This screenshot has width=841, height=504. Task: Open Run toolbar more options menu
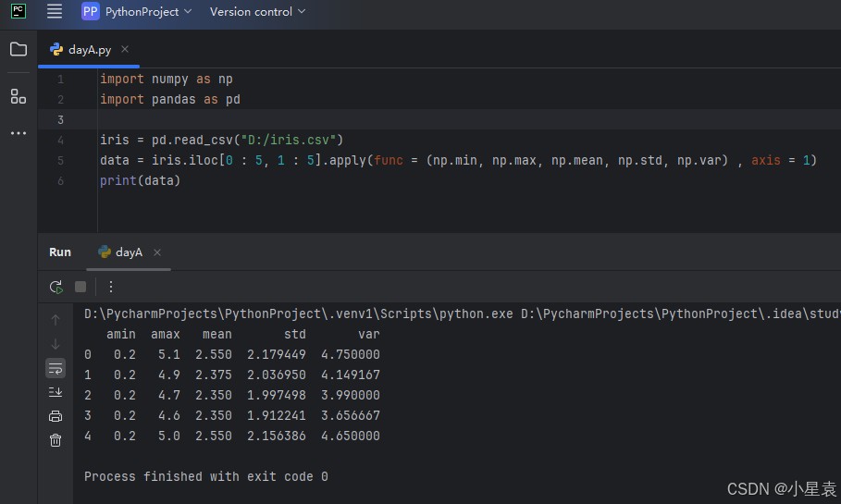[x=111, y=287]
